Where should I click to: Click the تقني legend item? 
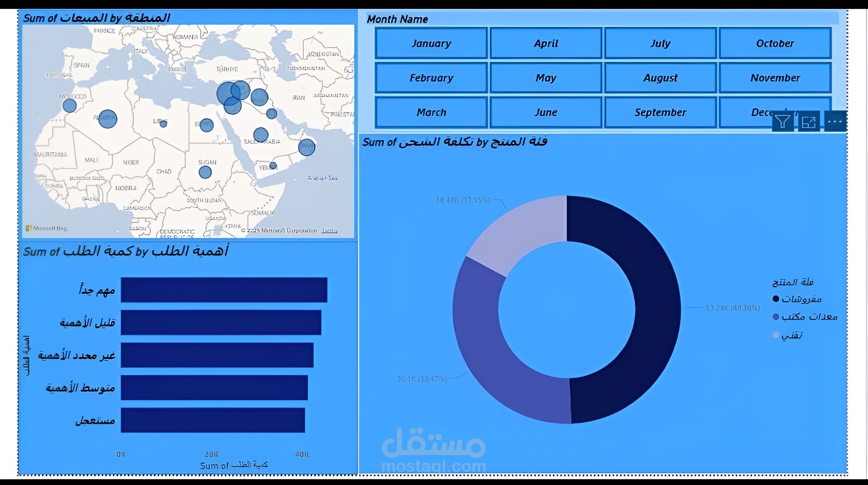[788, 335]
